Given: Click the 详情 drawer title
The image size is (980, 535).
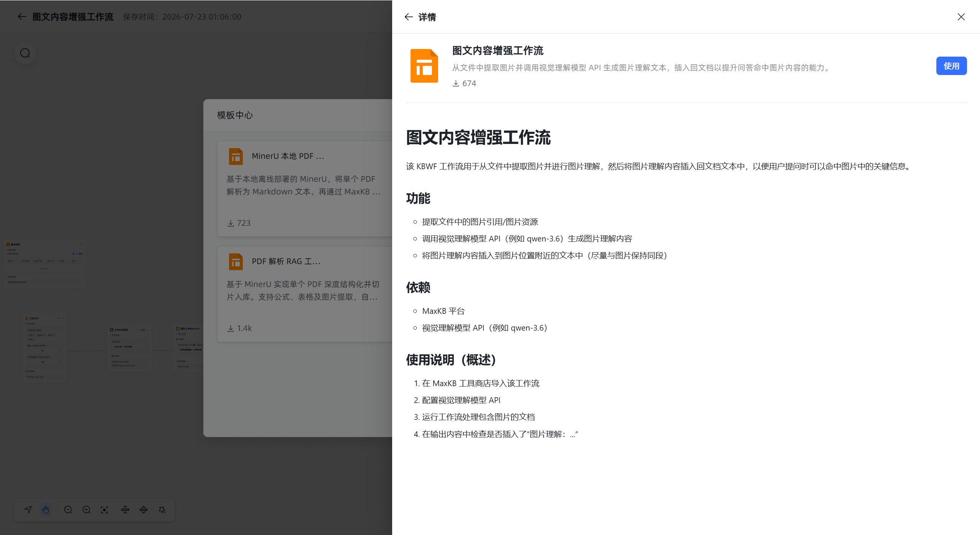Looking at the screenshot, I should click(427, 17).
